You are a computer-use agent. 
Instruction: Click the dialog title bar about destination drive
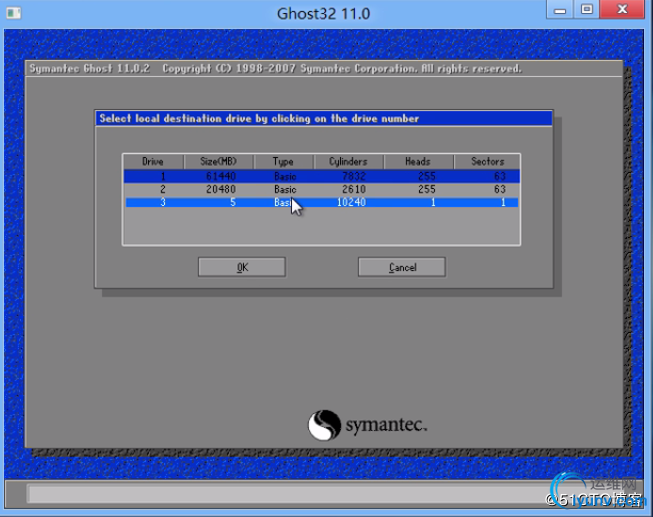pos(324,118)
